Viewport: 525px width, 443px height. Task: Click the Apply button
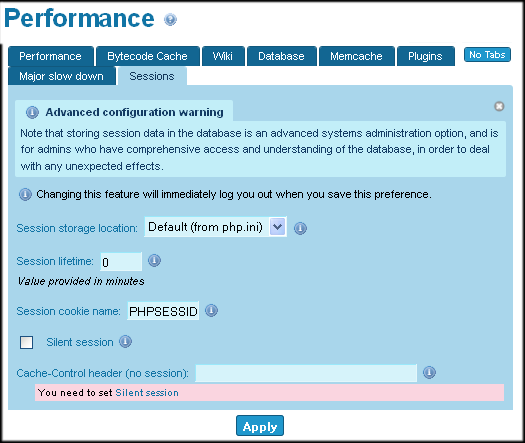tap(260, 426)
